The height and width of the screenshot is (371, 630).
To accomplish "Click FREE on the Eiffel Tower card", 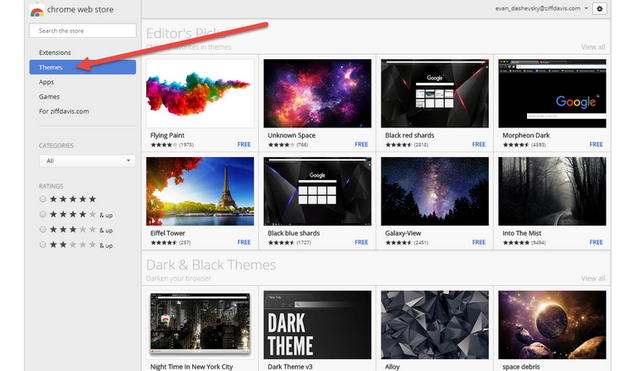I will (244, 242).
